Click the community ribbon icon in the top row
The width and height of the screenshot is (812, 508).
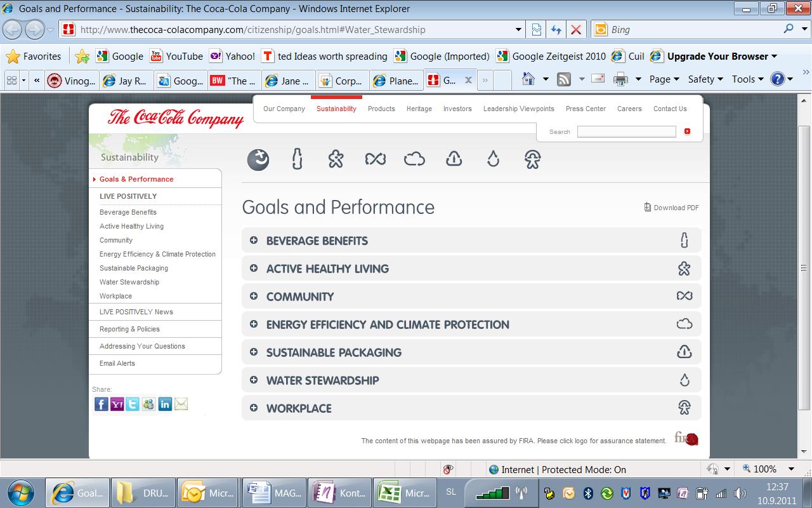[x=376, y=159]
